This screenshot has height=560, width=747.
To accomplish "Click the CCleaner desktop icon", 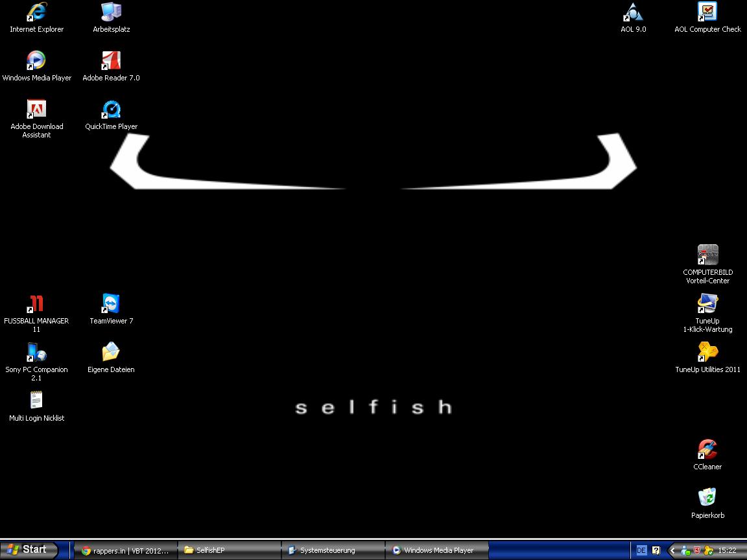I will (707, 450).
